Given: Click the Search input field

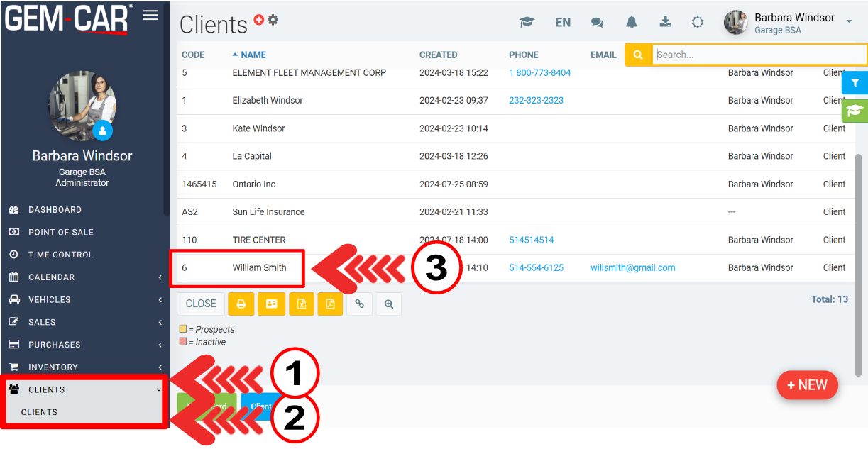Looking at the screenshot, I should (x=758, y=55).
